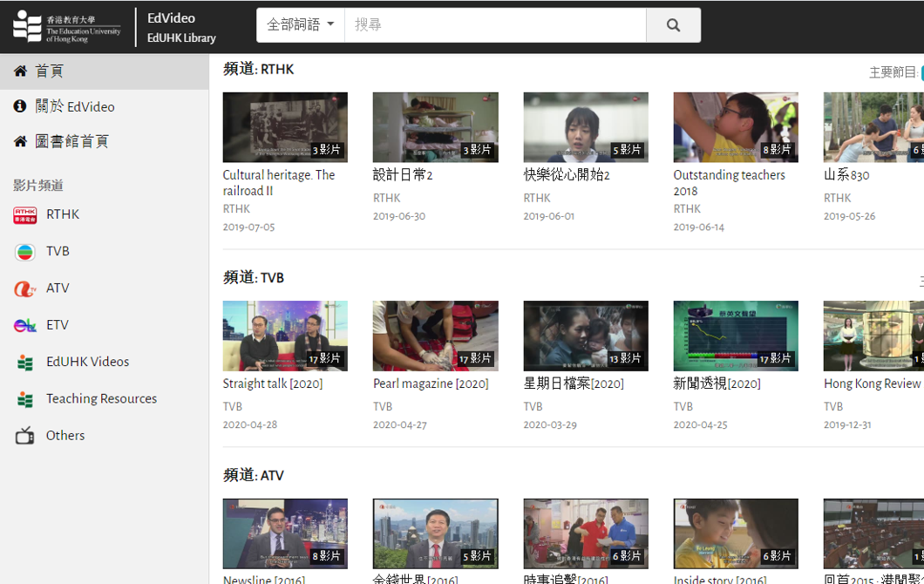
Task: Open Newsline [2016] thumbnail
Action: pyautogui.click(x=285, y=534)
